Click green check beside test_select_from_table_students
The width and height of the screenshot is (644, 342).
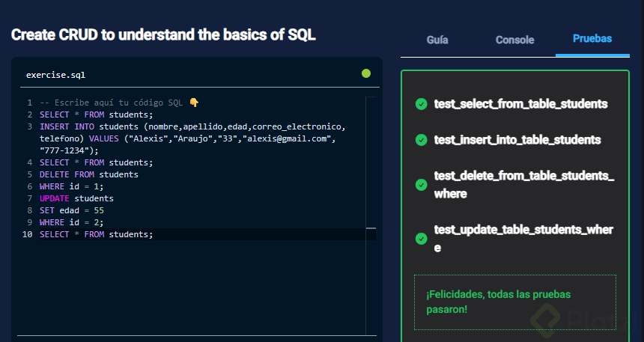tap(421, 104)
